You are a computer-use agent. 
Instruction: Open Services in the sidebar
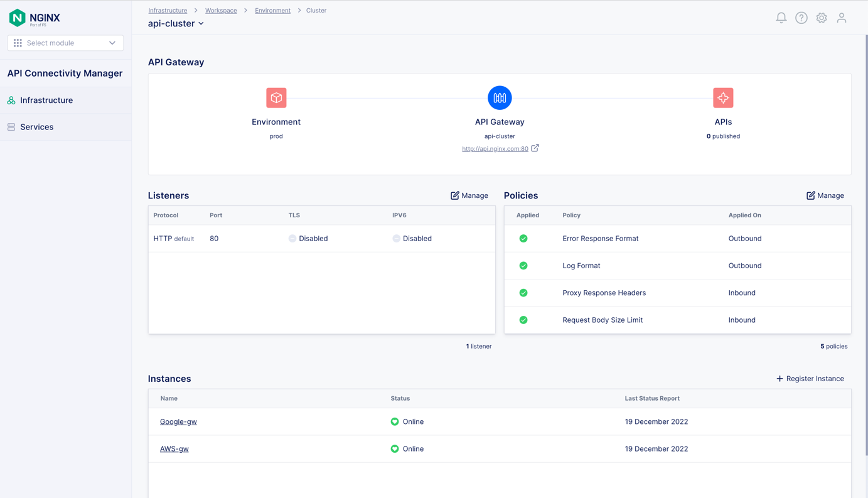[36, 127]
